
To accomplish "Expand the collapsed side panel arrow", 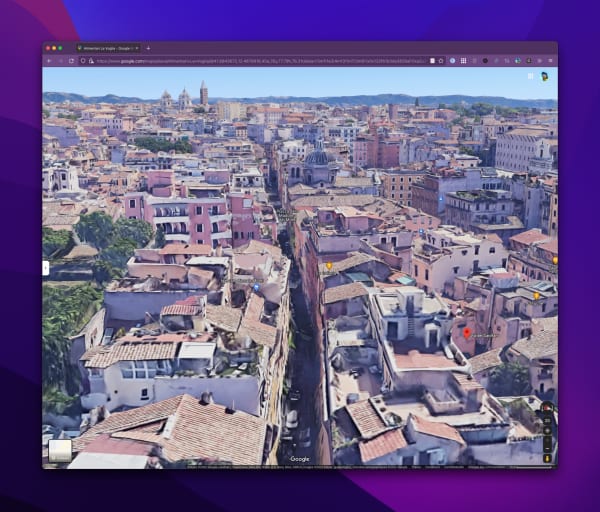I will click(46, 268).
